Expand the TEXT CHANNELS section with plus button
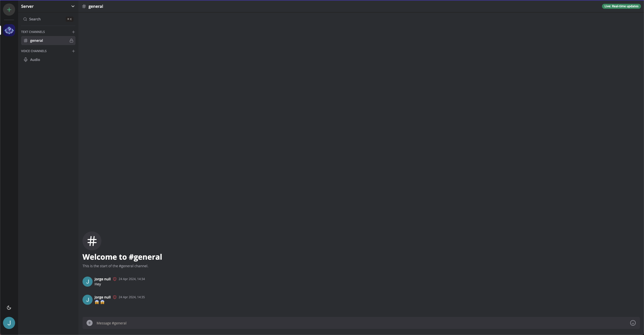 point(73,32)
